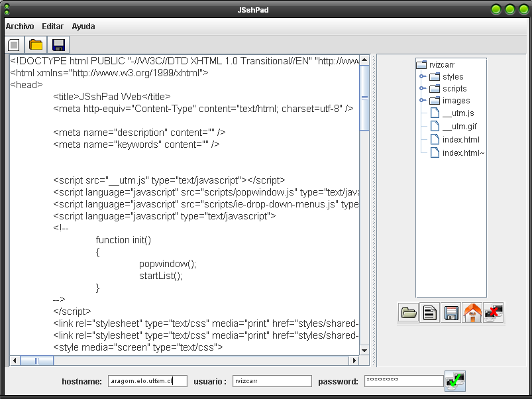Click the scripts folder icon
Screen dimensions: 532x399
tap(435, 89)
